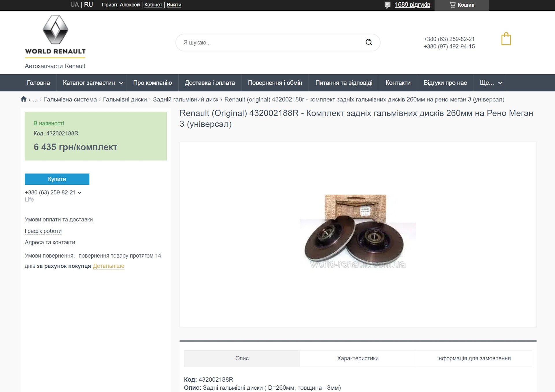Expand the Ще... menu
The height and width of the screenshot is (392, 555).
[490, 83]
